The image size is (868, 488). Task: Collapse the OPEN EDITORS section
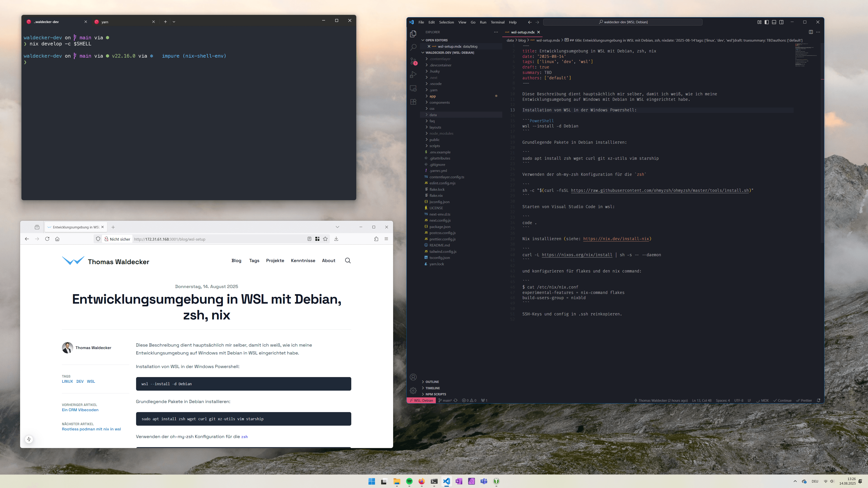461,40
